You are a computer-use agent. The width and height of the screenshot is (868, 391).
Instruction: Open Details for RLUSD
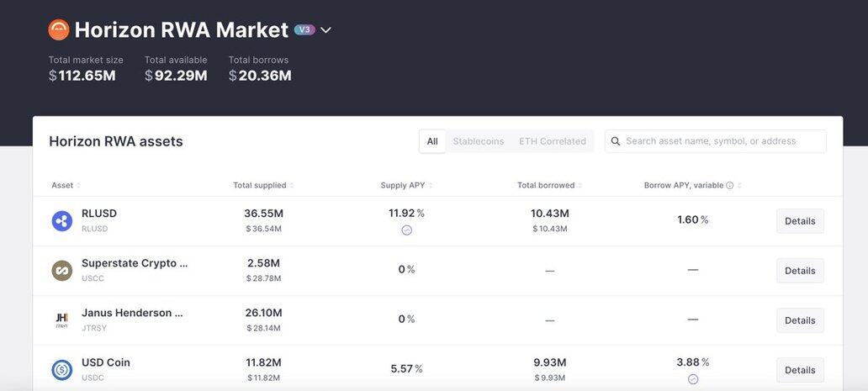coord(800,220)
